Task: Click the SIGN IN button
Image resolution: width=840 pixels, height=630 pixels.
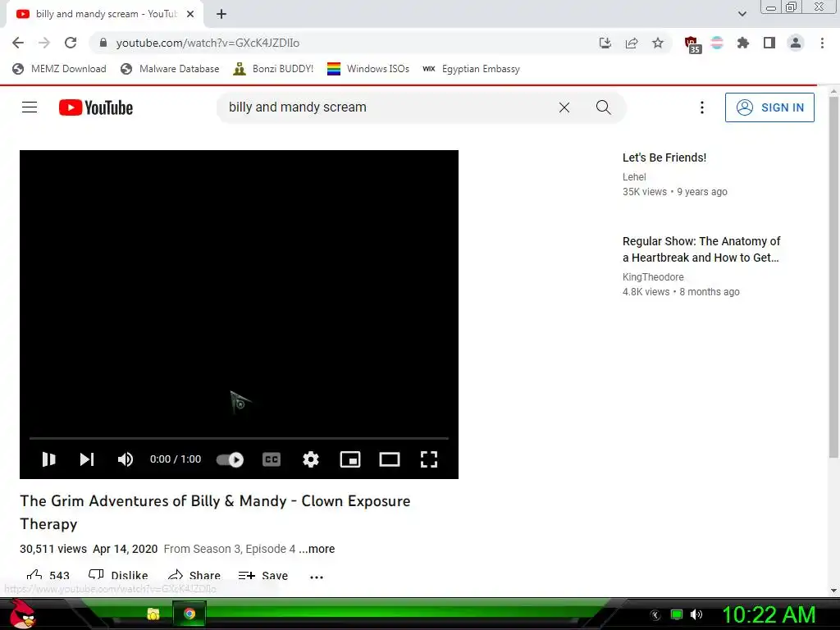Action: click(769, 107)
